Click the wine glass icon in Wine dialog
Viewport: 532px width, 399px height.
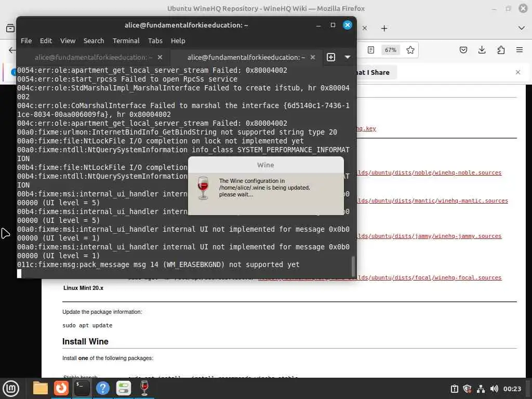[x=203, y=188]
